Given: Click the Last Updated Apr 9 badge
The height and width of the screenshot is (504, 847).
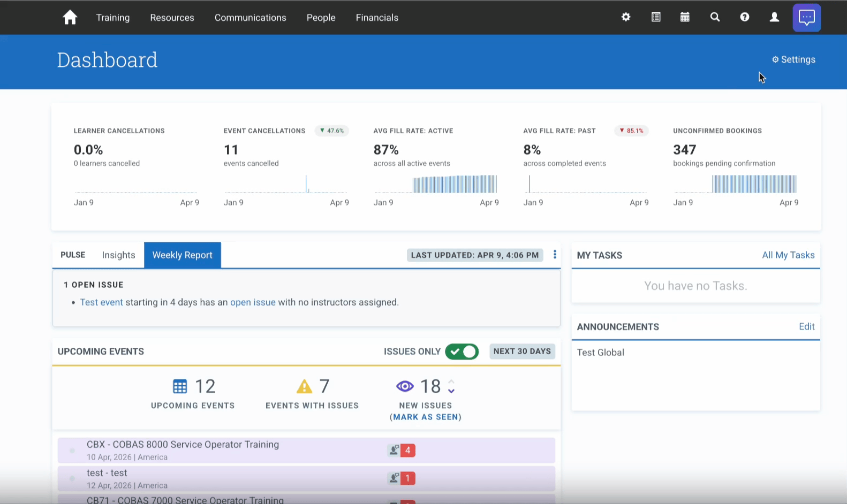Looking at the screenshot, I should pos(475,255).
